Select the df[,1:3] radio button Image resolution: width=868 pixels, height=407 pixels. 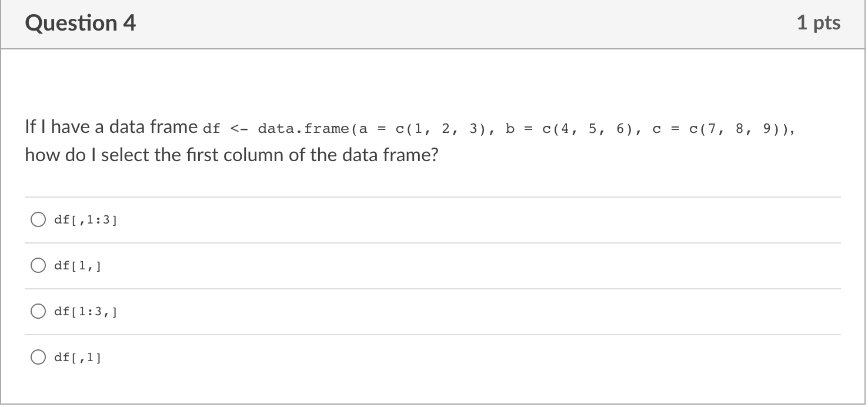(38, 220)
